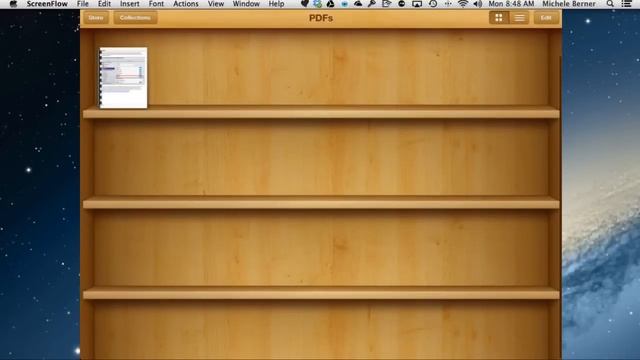Open the Apple menu
640x360 pixels.
tap(13, 4)
